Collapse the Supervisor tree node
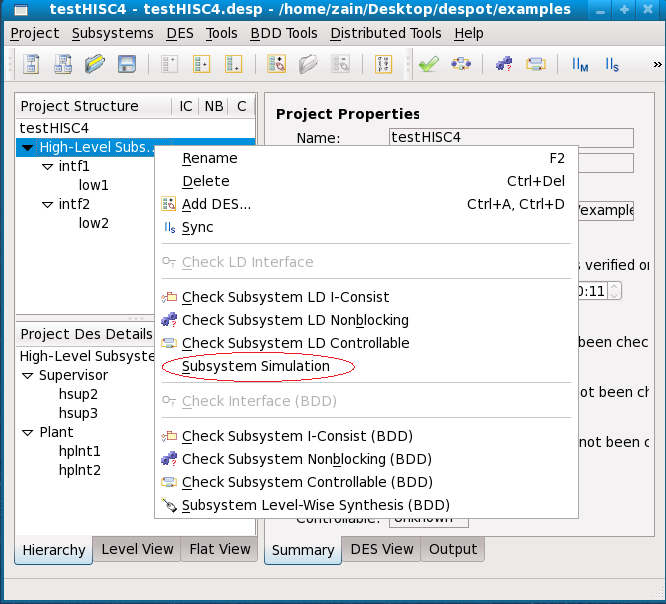Image resolution: width=666 pixels, height=604 pixels. (x=27, y=376)
